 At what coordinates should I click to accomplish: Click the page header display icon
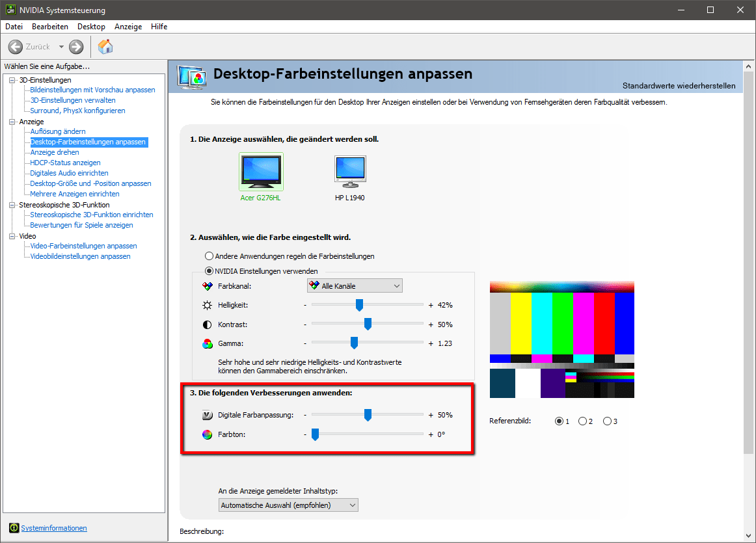tap(192, 77)
